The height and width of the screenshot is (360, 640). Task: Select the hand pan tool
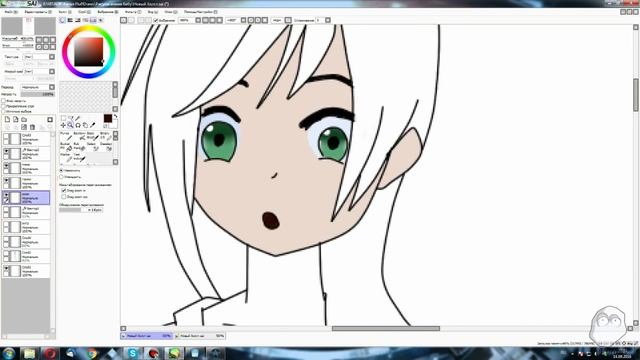tap(85, 125)
